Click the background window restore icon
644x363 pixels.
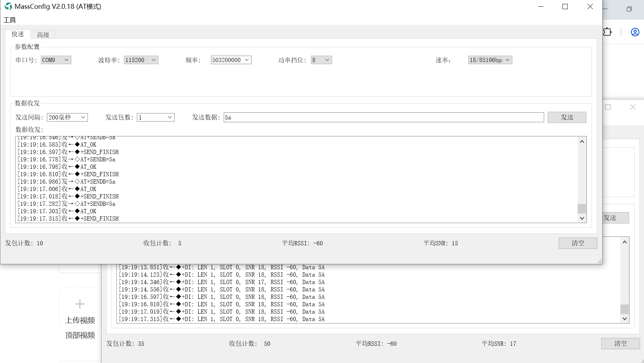[x=629, y=9]
